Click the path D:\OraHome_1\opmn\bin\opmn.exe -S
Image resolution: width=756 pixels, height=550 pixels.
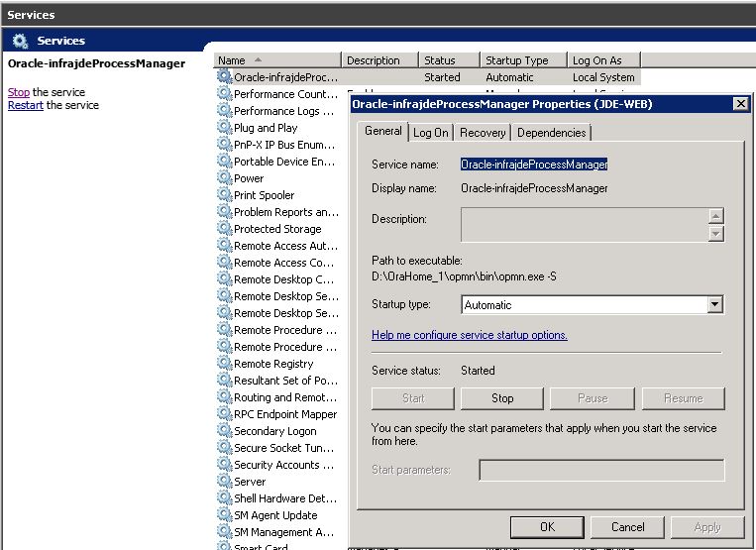click(464, 276)
